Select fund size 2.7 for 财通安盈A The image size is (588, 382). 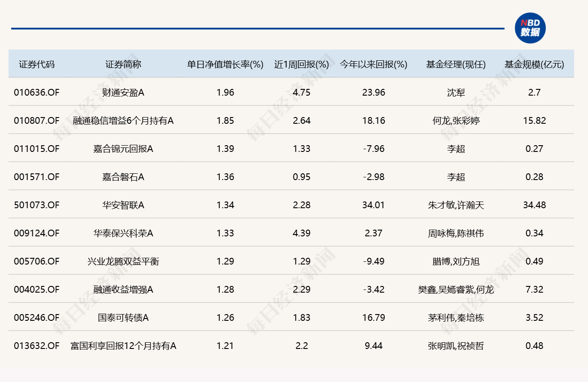[x=534, y=92]
